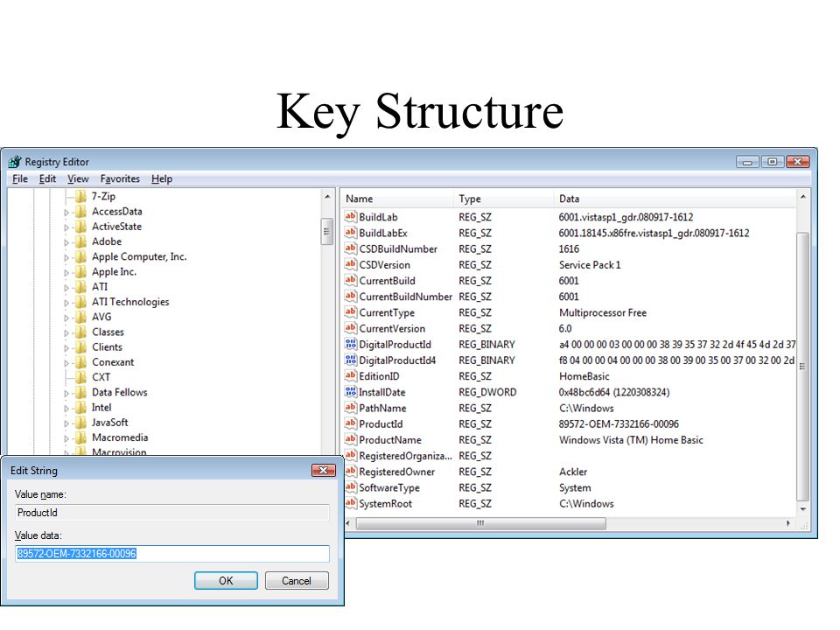Click the SoftwareType string icon
Image resolution: width=840 pixels, height=630 pixels.
click(x=350, y=487)
